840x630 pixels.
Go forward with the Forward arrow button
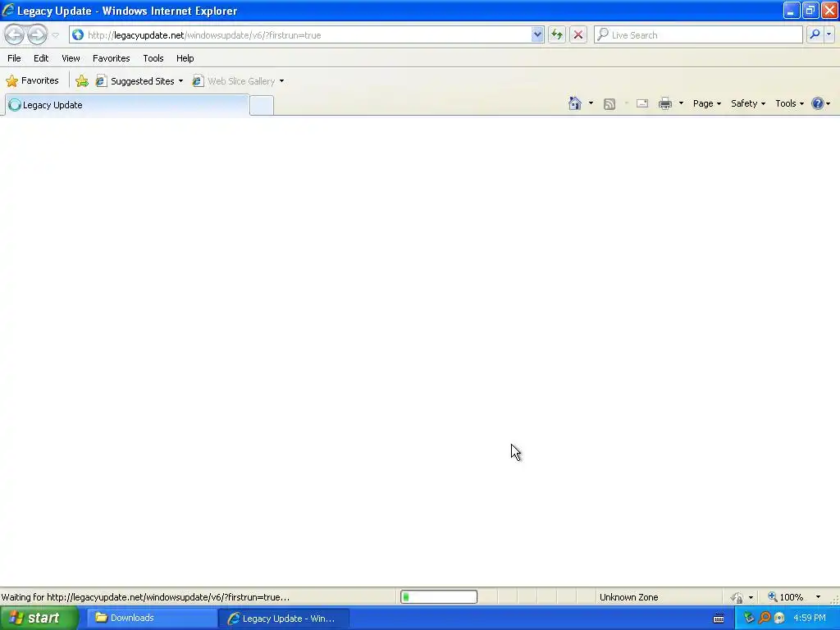[x=37, y=34]
